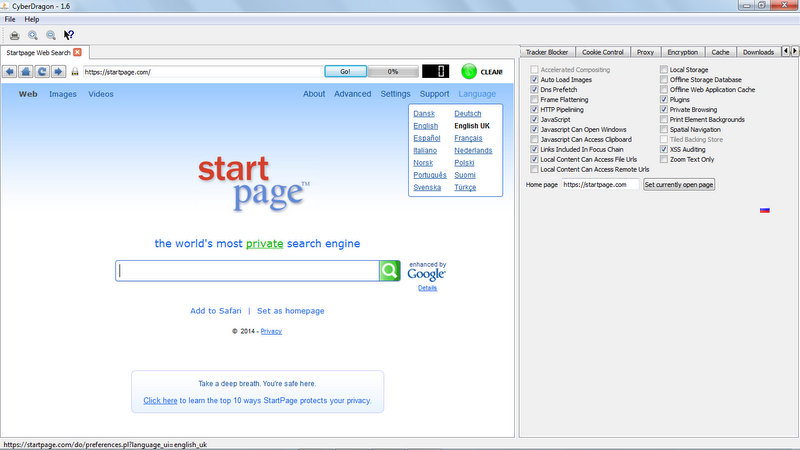Click the startpage logo
The width and height of the screenshot is (800, 450).
coord(253,184)
